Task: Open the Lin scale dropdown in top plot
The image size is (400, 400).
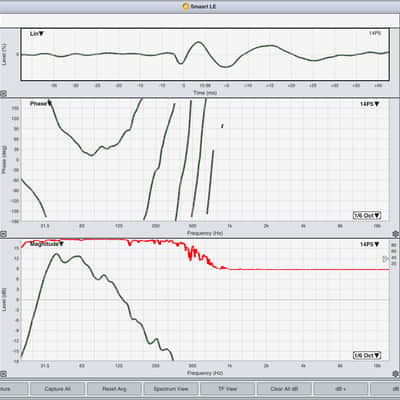Action: (x=37, y=34)
